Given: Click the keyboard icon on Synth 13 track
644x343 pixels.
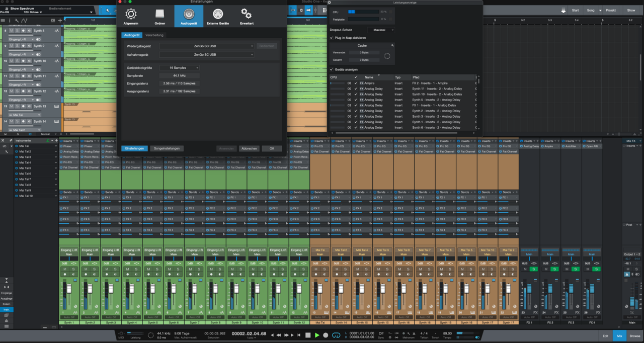Looking at the screenshot, I should [x=56, y=106].
